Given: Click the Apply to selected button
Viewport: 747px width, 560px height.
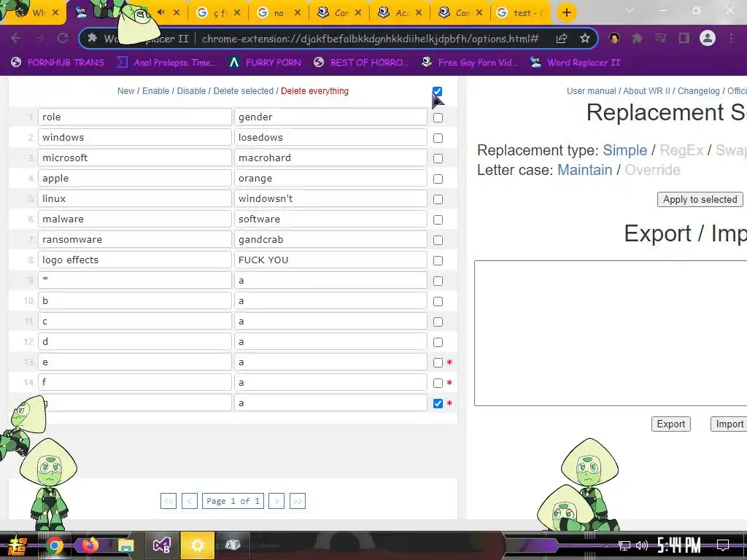Looking at the screenshot, I should [700, 200].
